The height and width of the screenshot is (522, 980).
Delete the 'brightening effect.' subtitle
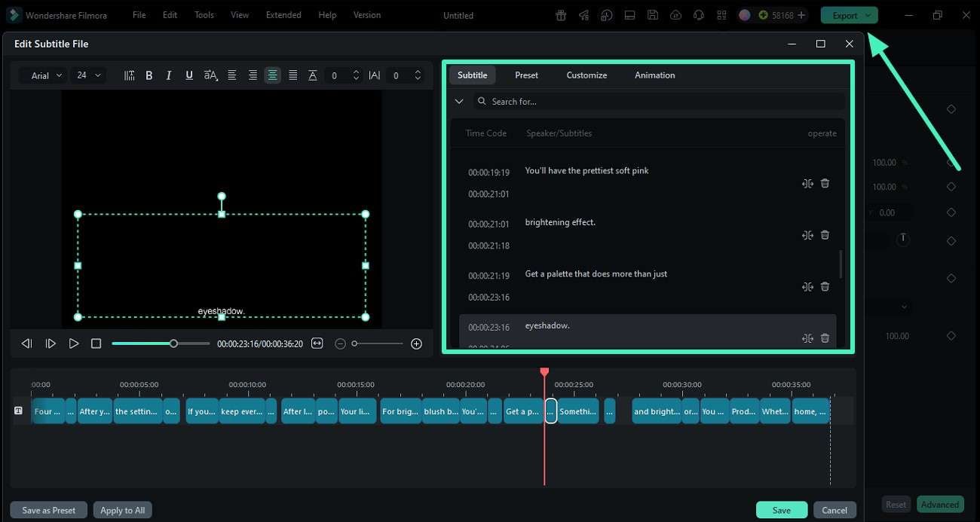[825, 235]
